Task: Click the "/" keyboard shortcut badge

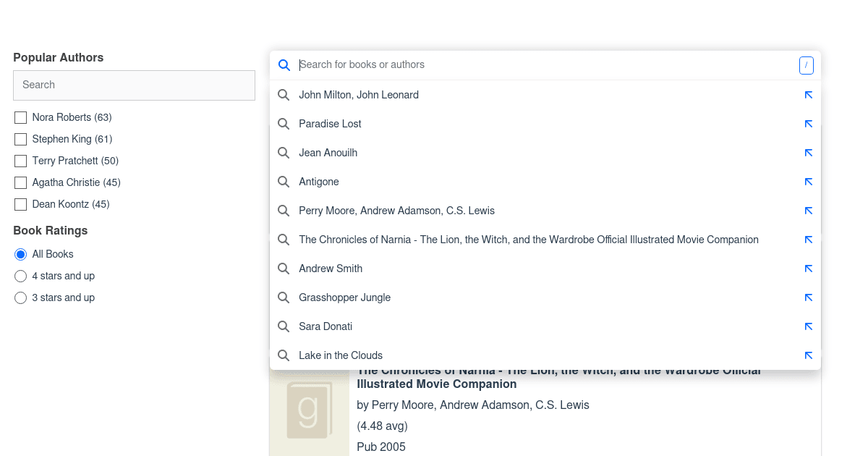Action: click(x=806, y=65)
